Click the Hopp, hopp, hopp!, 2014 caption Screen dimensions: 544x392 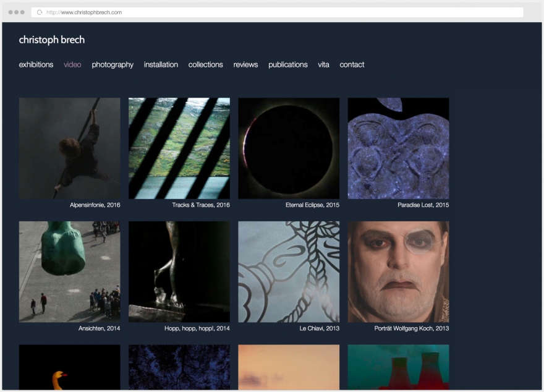[x=197, y=328]
